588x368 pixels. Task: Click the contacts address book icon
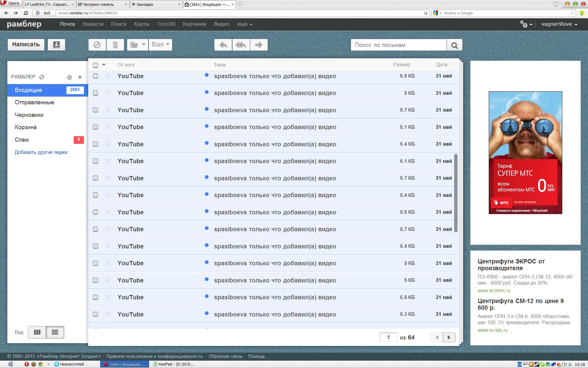click(x=56, y=45)
